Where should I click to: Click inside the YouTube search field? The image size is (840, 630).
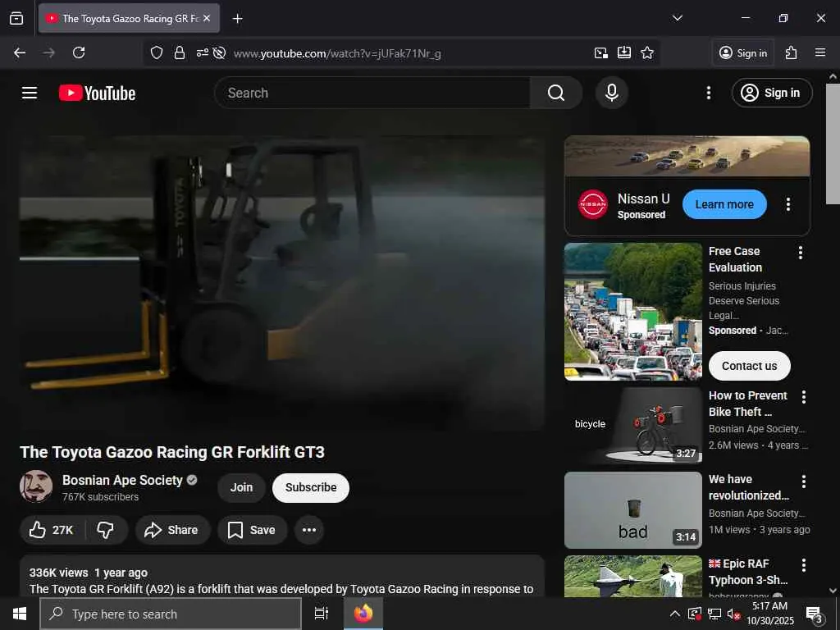pos(372,93)
